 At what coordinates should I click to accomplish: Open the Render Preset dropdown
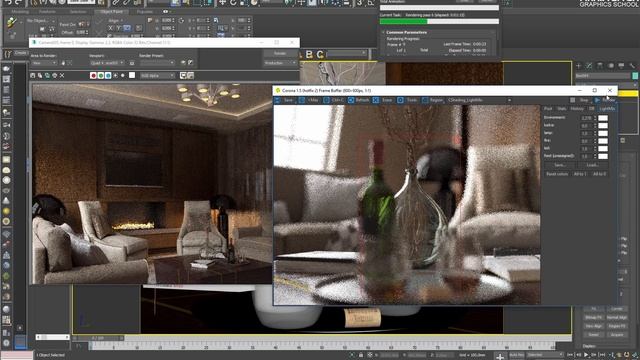158,63
